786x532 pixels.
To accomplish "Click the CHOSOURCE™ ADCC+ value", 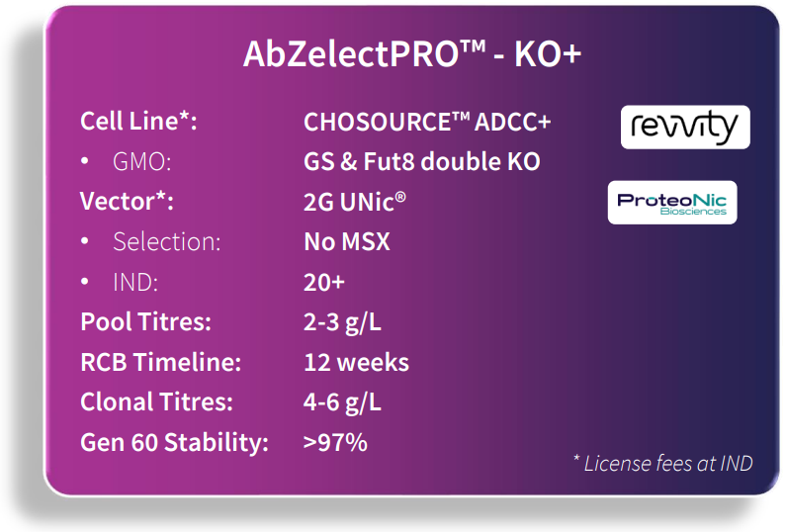I will pos(427,122).
